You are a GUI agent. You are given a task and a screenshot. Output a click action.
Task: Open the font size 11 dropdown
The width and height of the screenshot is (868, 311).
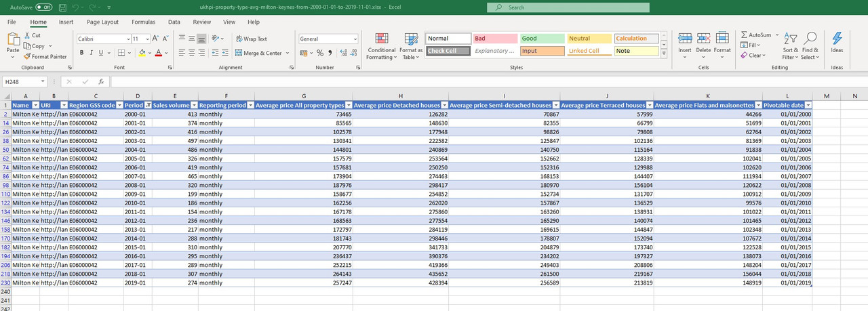click(x=147, y=39)
